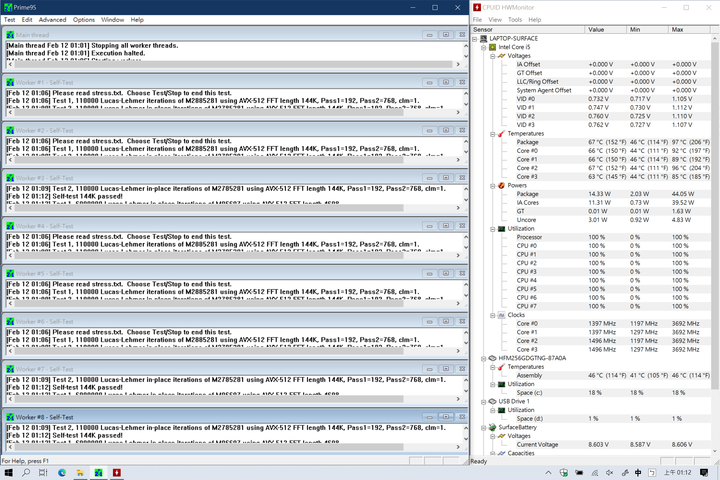Collapse the CPU Voltages section
This screenshot has width=720, height=480.
492,56
